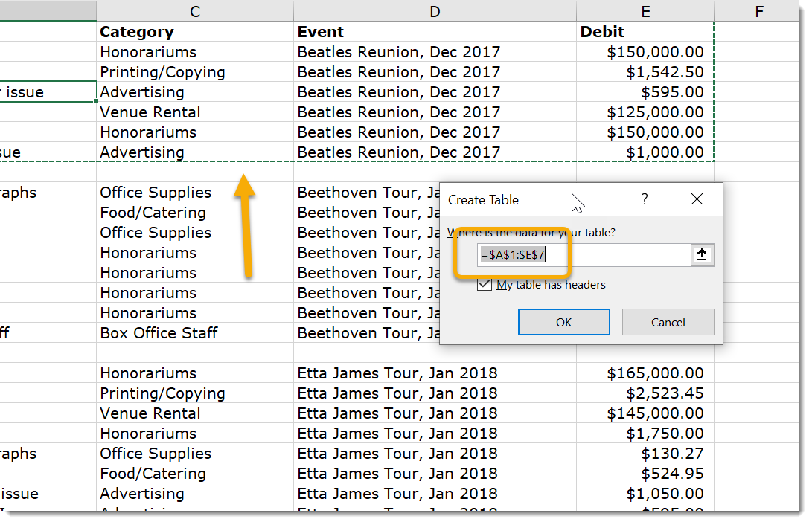The height and width of the screenshot is (522, 812).
Task: Select column header F
Action: (758, 11)
